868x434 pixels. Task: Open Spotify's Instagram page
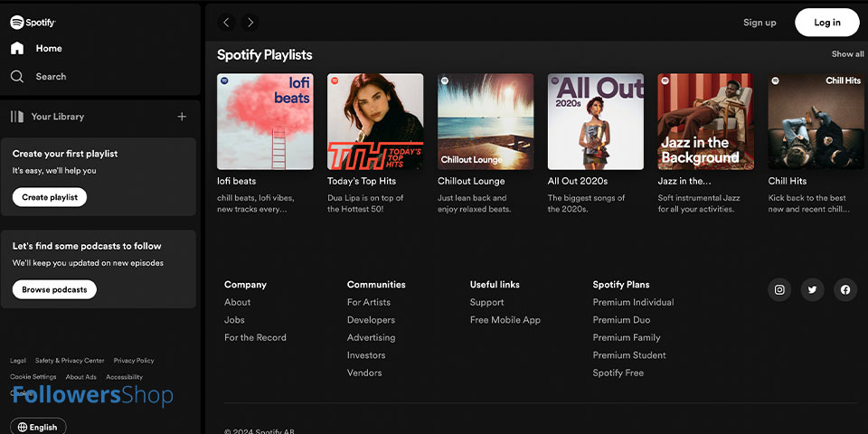(779, 289)
